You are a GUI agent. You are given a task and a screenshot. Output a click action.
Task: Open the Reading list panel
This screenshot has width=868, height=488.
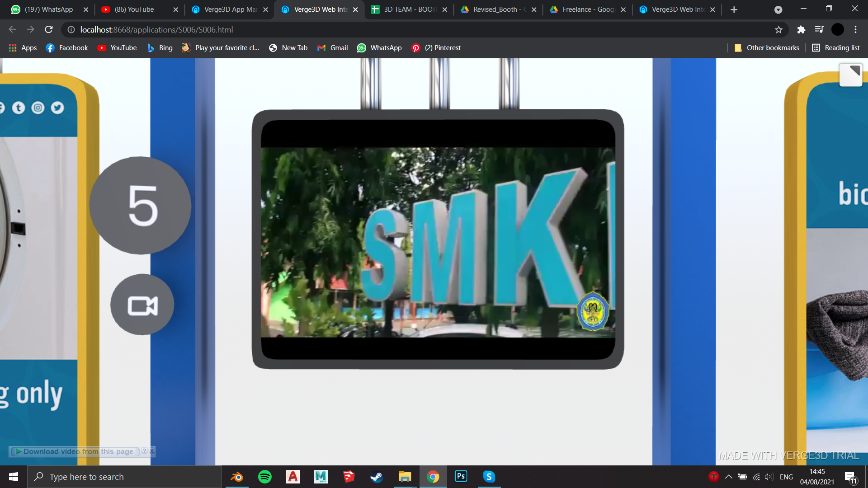836,48
